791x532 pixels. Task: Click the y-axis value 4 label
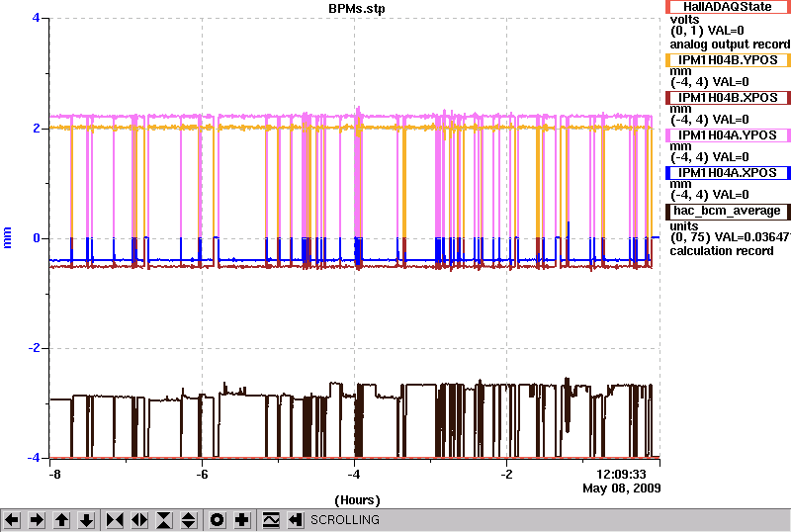[x=36, y=18]
